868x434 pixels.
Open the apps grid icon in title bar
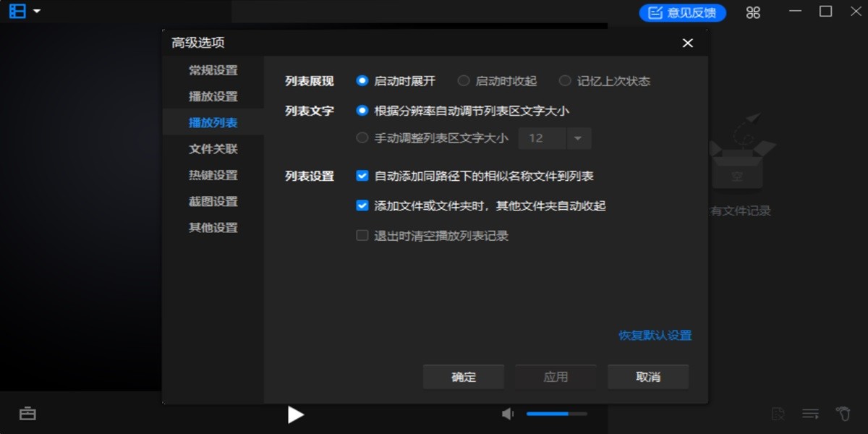tap(752, 12)
